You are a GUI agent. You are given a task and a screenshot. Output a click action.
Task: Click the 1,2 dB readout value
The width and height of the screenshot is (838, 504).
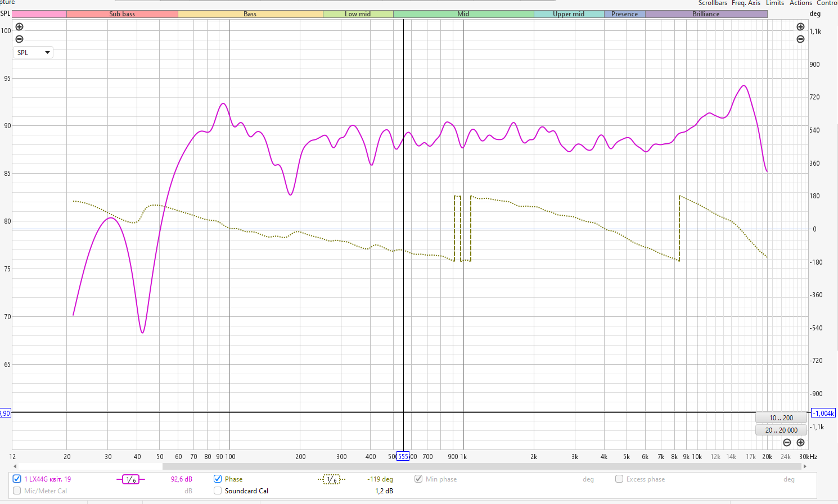click(x=384, y=491)
